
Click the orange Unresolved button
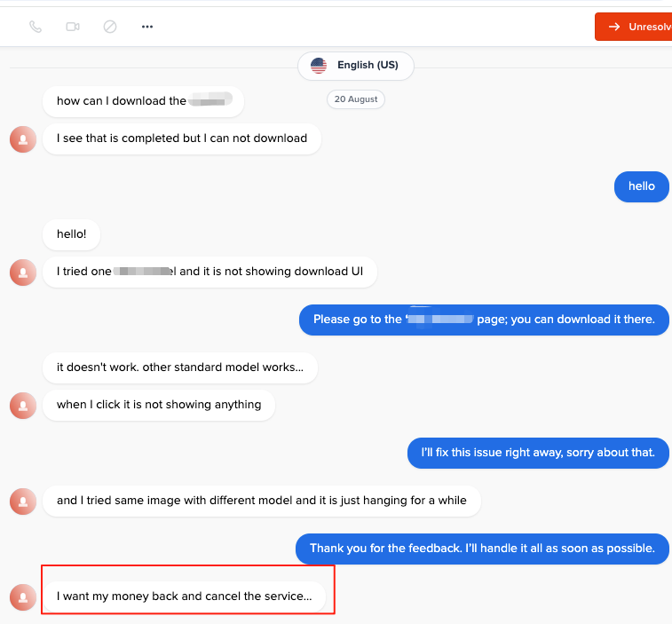[x=634, y=27]
